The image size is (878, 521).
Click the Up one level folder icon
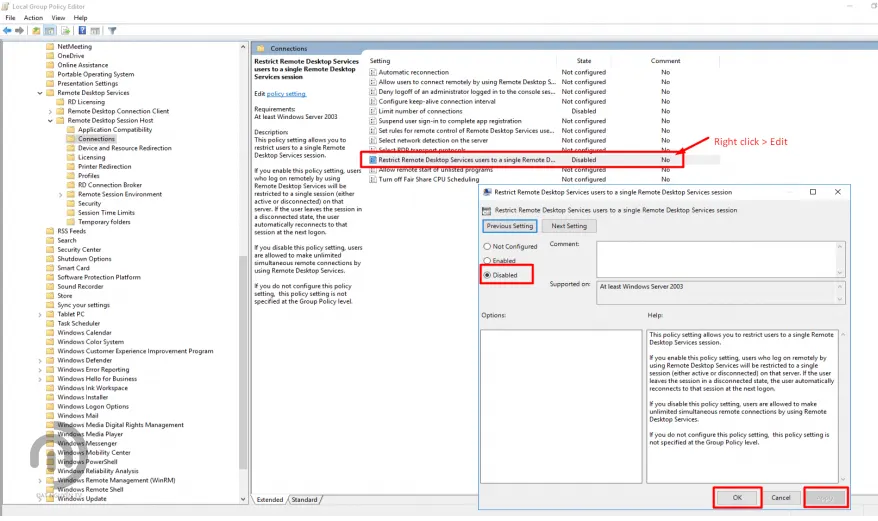point(36,30)
